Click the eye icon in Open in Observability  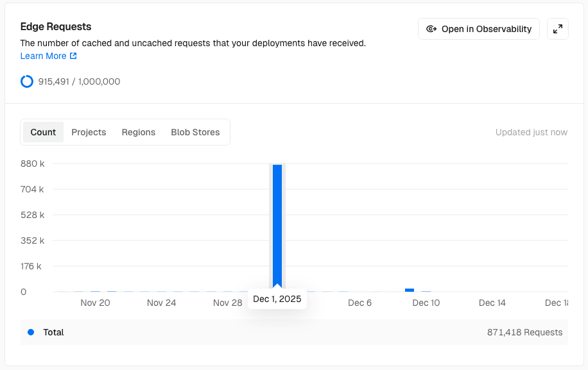pyautogui.click(x=432, y=29)
